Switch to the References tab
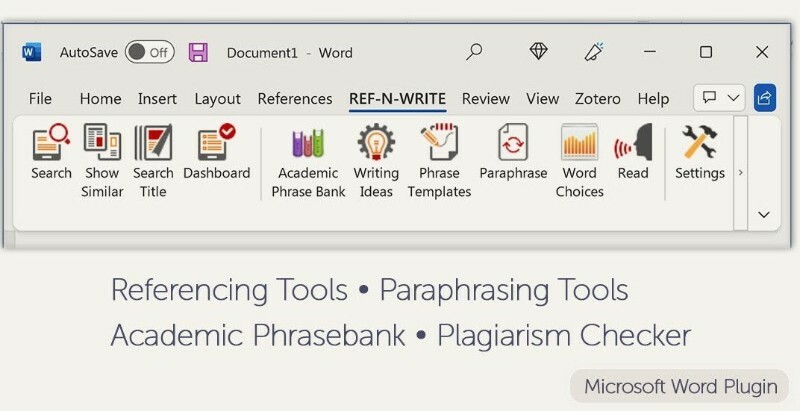800x411 pixels. pyautogui.click(x=295, y=99)
